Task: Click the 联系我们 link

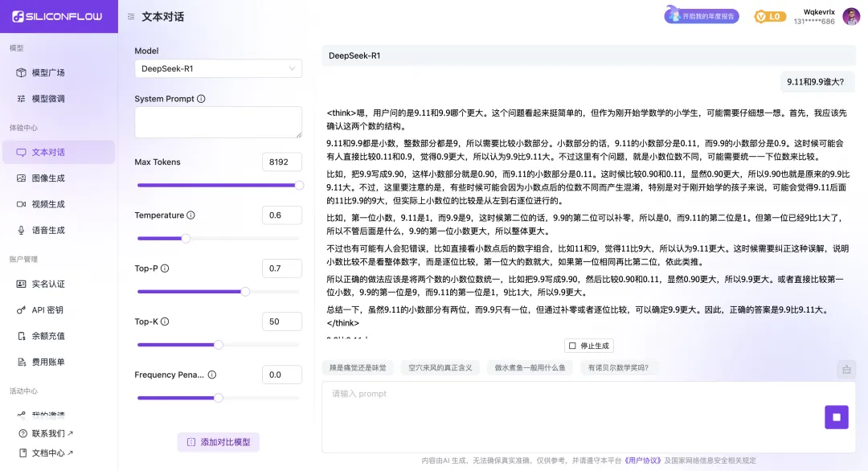Action: 47,433
